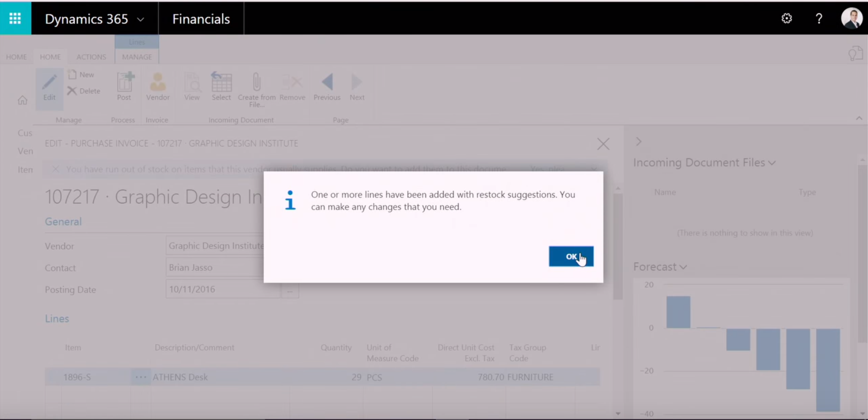Screen dimensions: 868x420
Task: Create a New invoice from ribbon
Action: point(82,75)
